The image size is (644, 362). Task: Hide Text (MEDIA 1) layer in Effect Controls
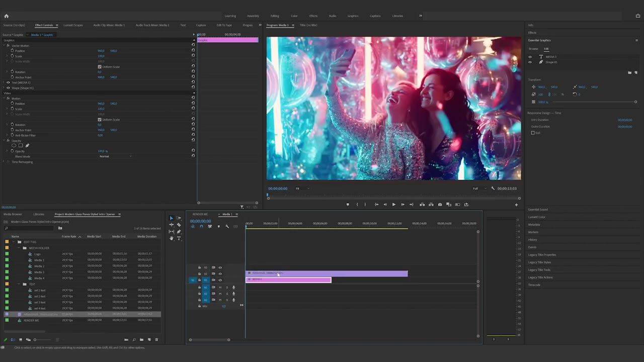point(8,82)
